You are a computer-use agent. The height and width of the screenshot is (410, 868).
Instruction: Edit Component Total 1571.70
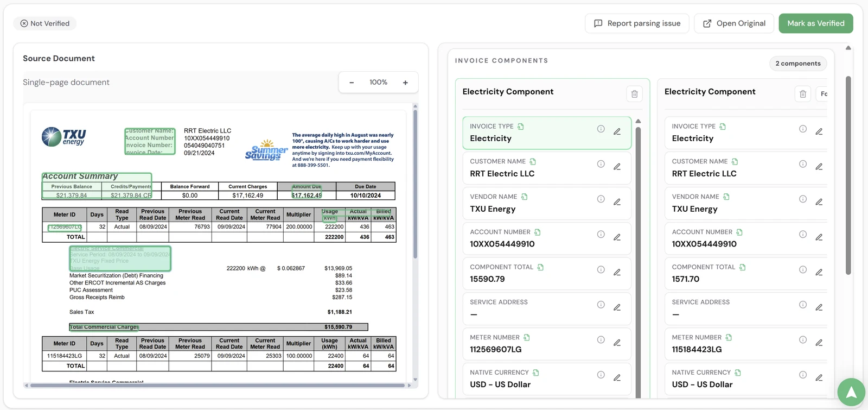coord(819,273)
